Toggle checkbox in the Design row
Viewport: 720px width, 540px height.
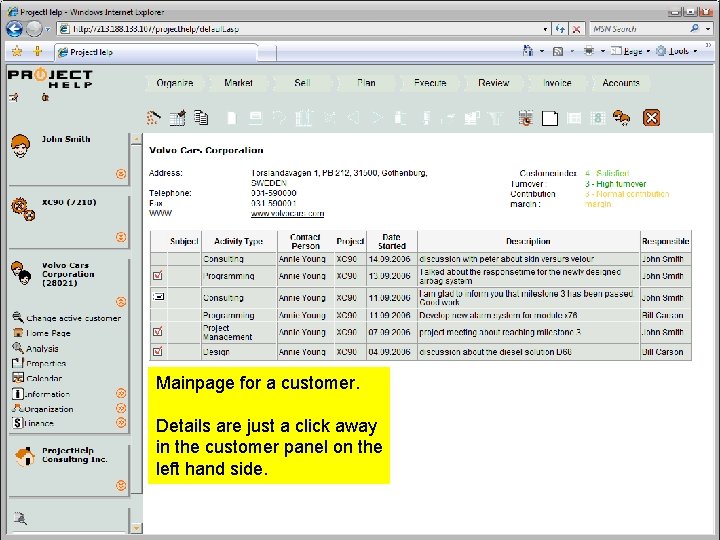point(158,351)
